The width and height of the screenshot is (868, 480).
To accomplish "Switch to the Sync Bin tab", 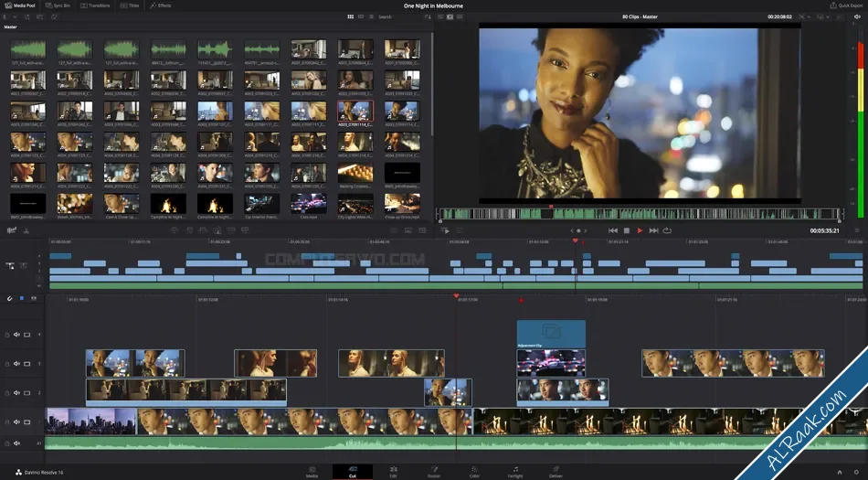I will 58,5.
